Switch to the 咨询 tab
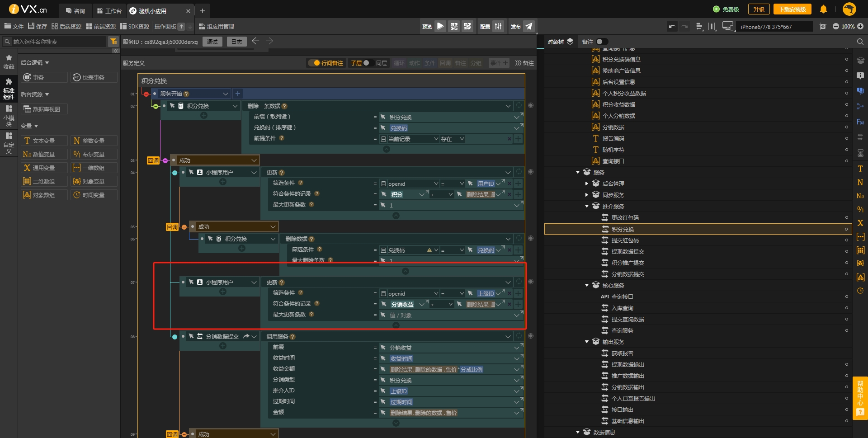868x438 pixels. tap(75, 10)
